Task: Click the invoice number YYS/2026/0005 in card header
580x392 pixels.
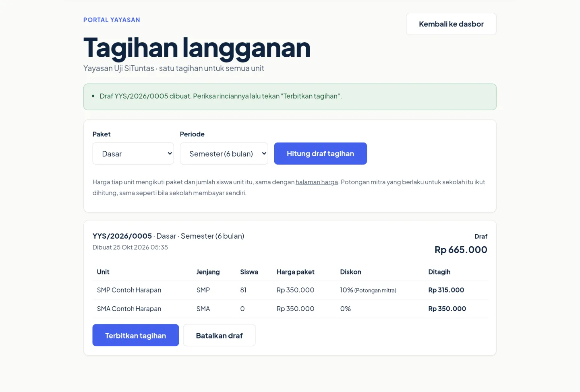Action: pyautogui.click(x=122, y=236)
